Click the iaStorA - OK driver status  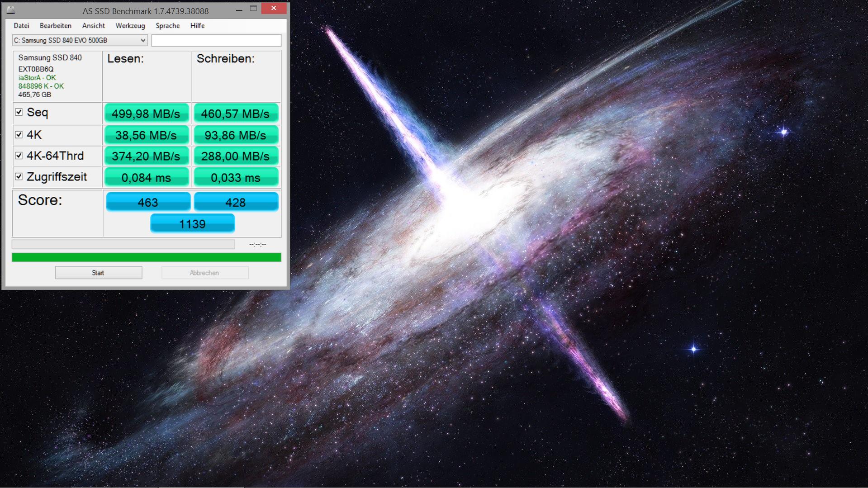[x=37, y=78]
